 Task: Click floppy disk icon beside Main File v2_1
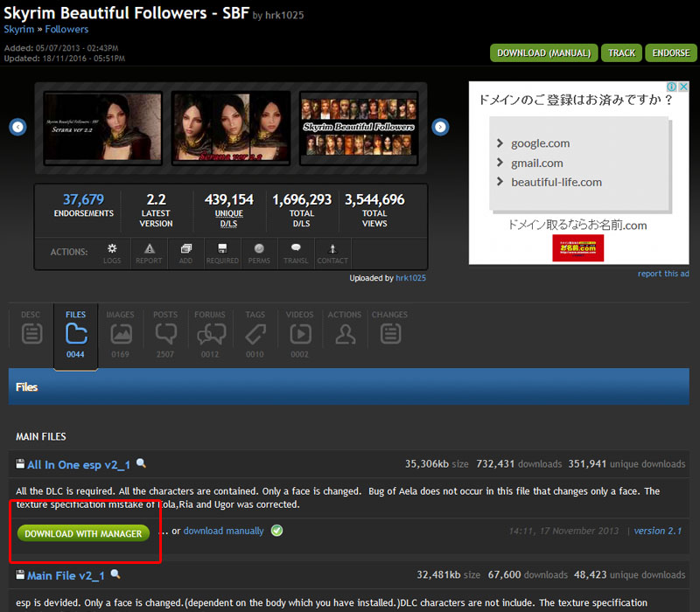pos(20,574)
